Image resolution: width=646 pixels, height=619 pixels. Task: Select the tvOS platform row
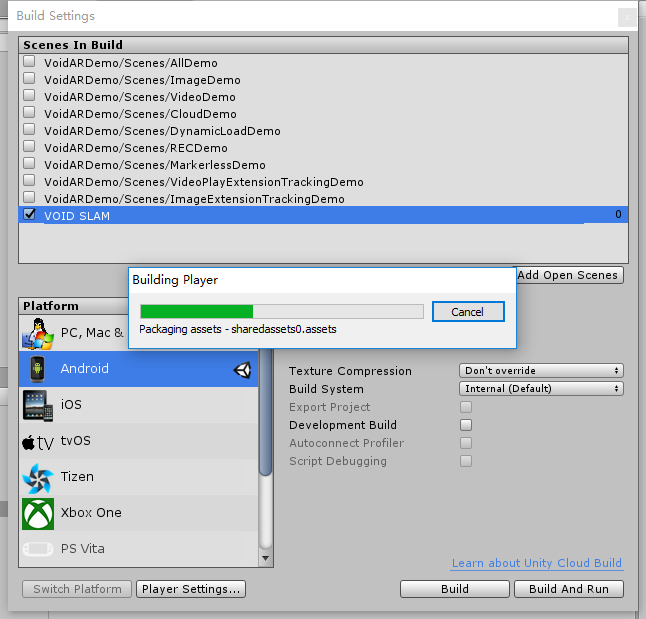click(x=138, y=441)
